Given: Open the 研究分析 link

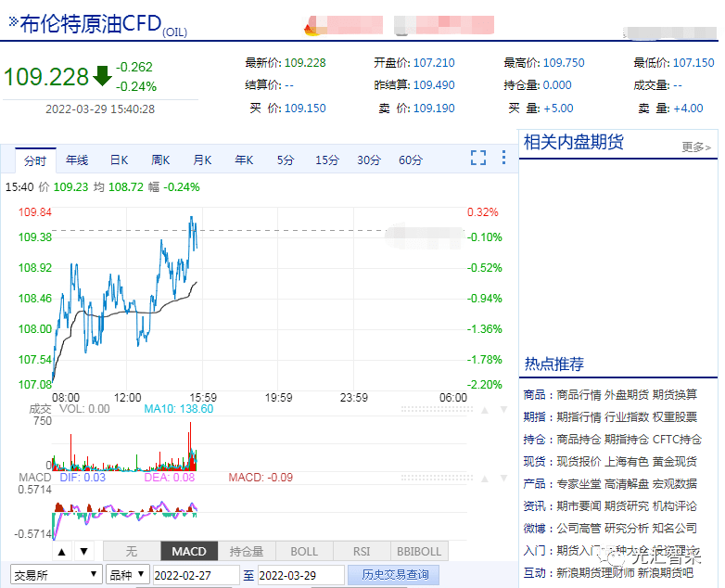Looking at the screenshot, I should pos(627,529).
